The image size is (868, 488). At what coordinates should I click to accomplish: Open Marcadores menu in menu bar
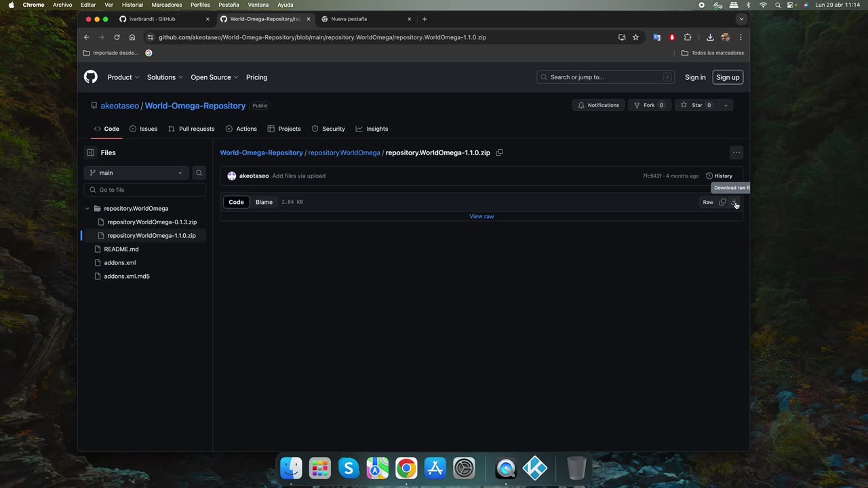[x=167, y=5]
